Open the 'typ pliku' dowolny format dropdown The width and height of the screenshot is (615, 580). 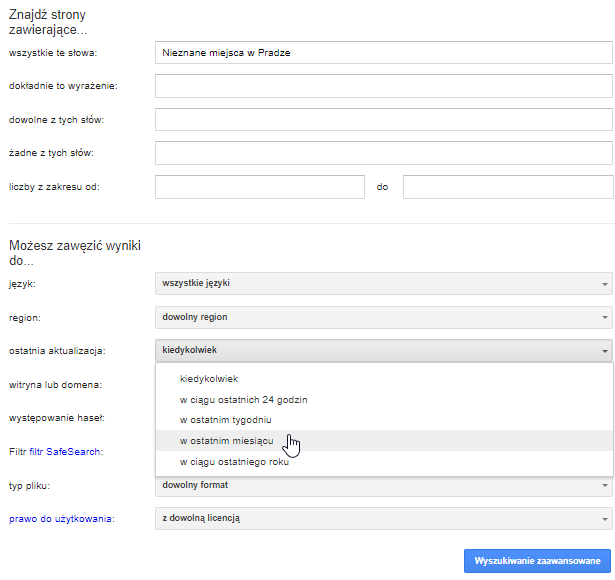[384, 485]
